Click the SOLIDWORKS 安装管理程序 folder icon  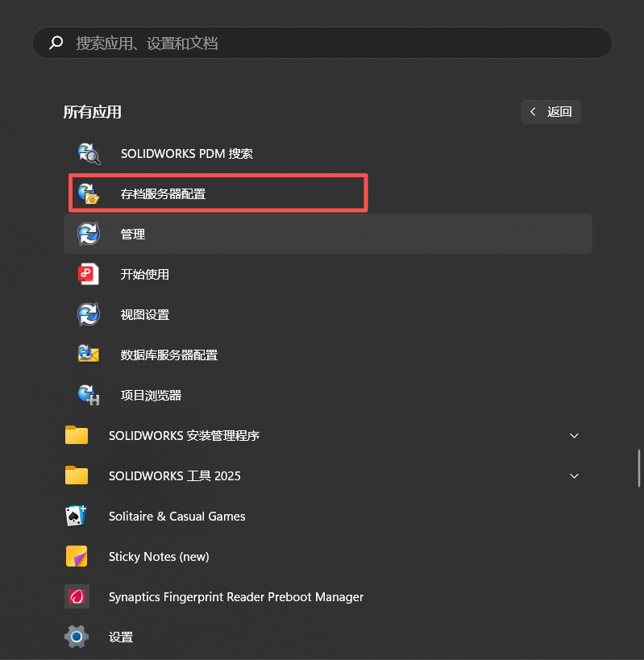[77, 435]
